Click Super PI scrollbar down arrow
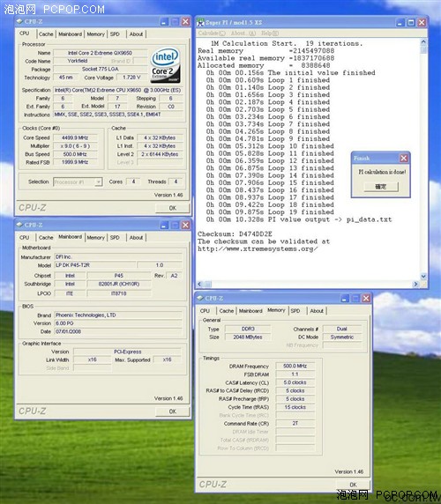This screenshot has width=441, height=504. (x=423, y=276)
